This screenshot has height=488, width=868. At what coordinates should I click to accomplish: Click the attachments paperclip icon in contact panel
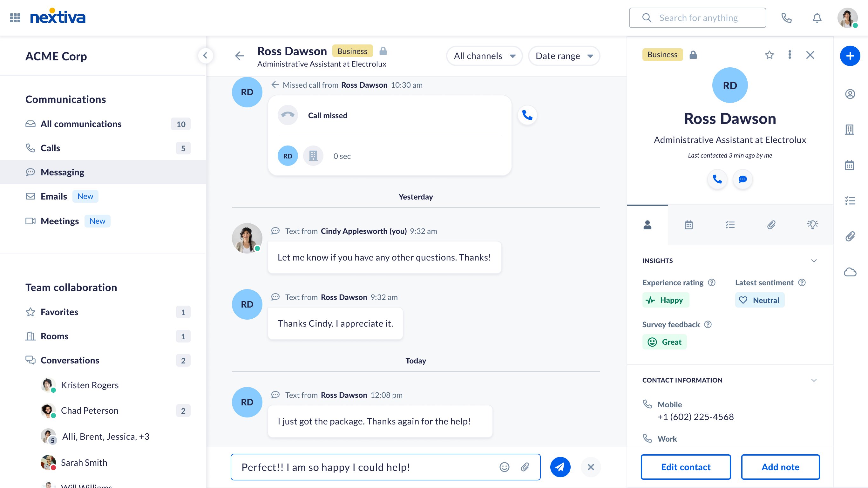point(771,225)
